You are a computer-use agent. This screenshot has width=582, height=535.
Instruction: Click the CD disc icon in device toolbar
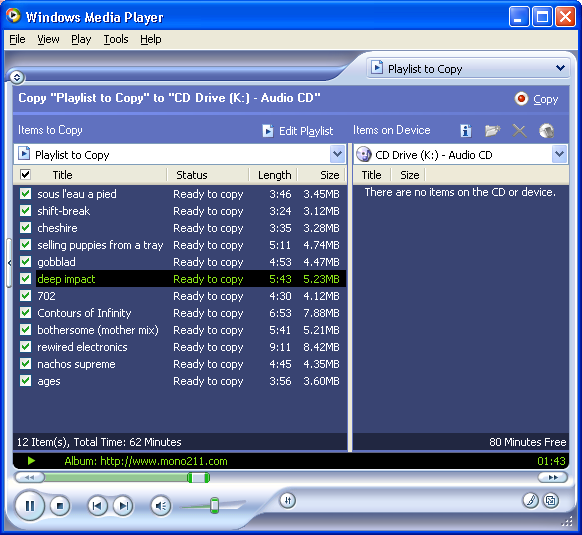click(546, 131)
